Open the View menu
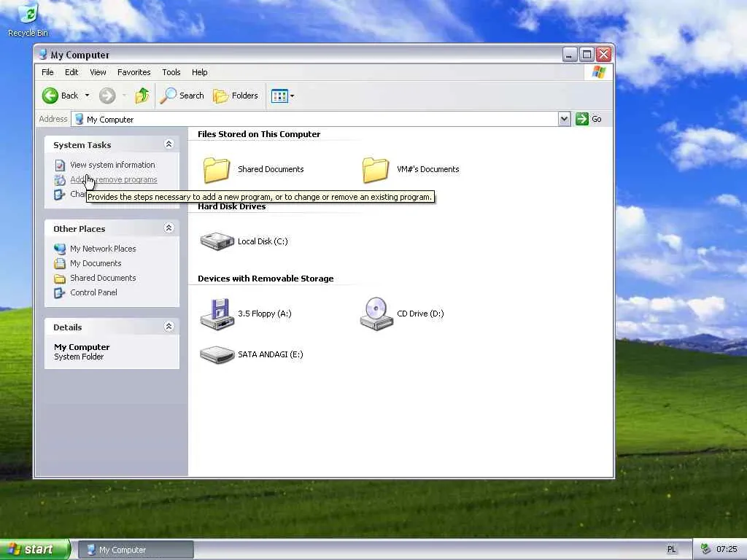This screenshot has width=747, height=560. [98, 72]
